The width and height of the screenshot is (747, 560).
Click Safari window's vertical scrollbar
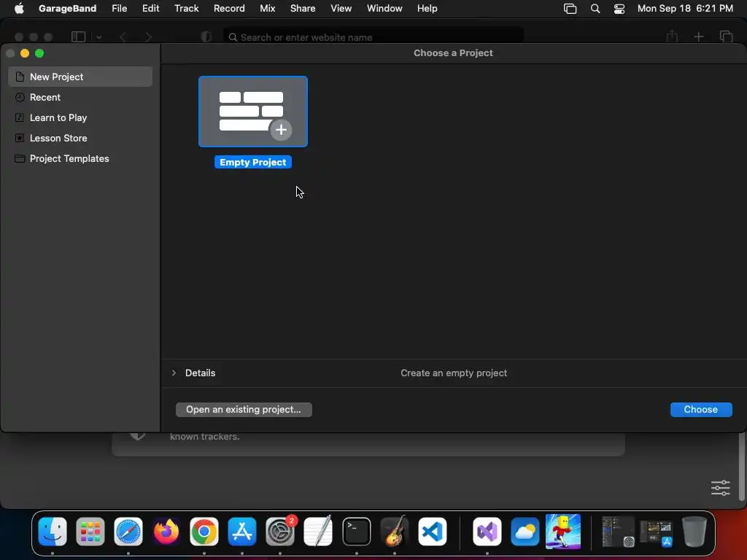[x=741, y=467]
